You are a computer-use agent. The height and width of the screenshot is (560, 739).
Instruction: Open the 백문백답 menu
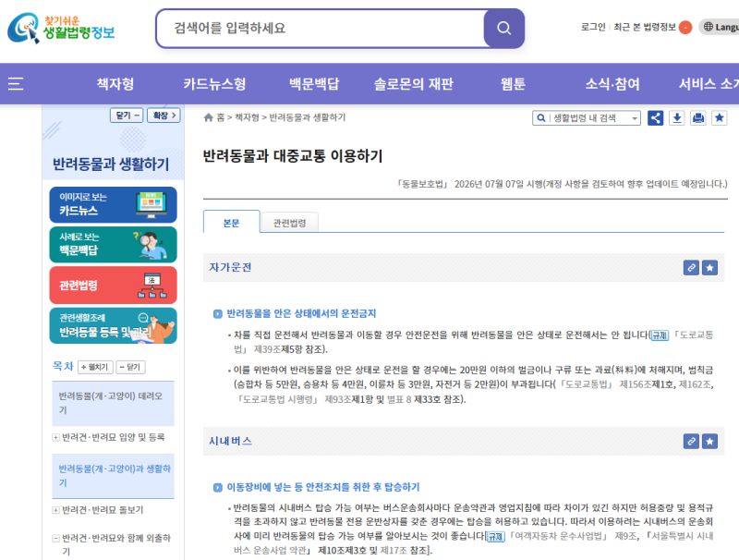click(x=314, y=84)
